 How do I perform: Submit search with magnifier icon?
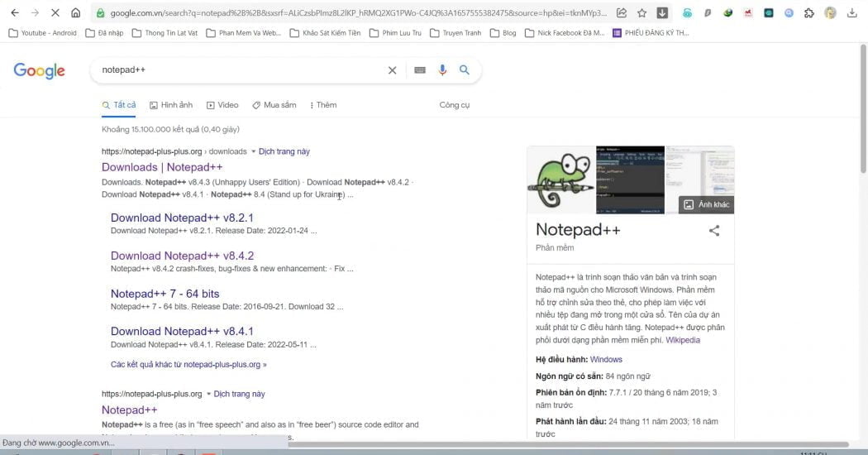(x=465, y=69)
